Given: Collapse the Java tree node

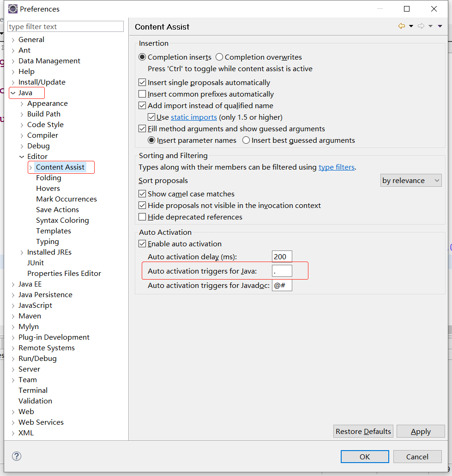Looking at the screenshot, I should (x=13, y=93).
